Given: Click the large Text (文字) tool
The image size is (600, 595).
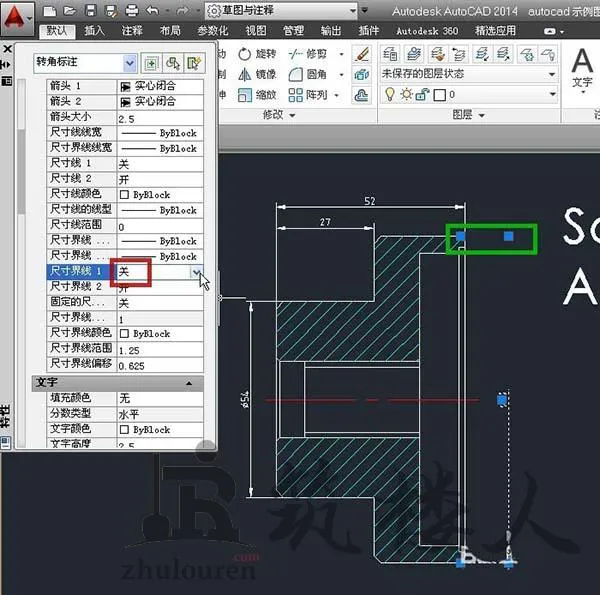Looking at the screenshot, I should click(x=582, y=70).
